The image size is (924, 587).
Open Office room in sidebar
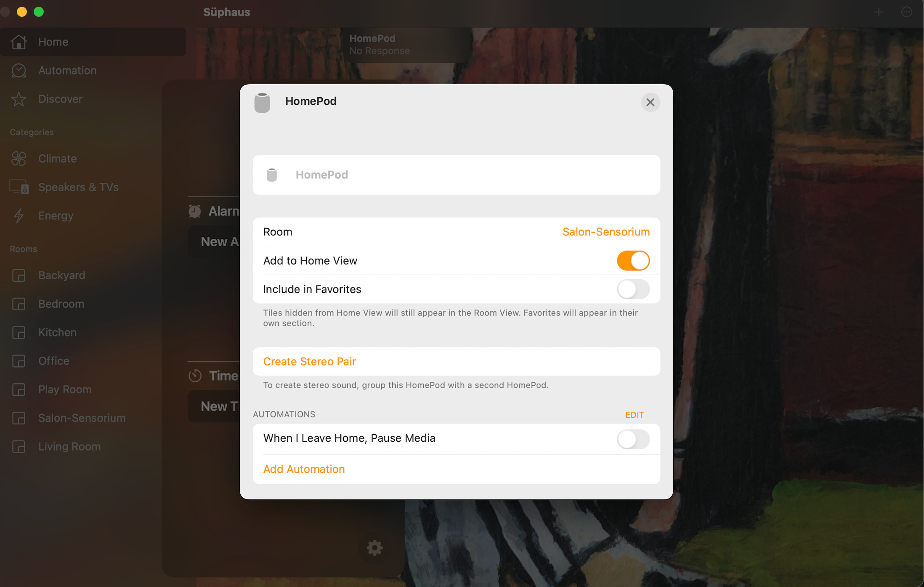click(x=93, y=361)
